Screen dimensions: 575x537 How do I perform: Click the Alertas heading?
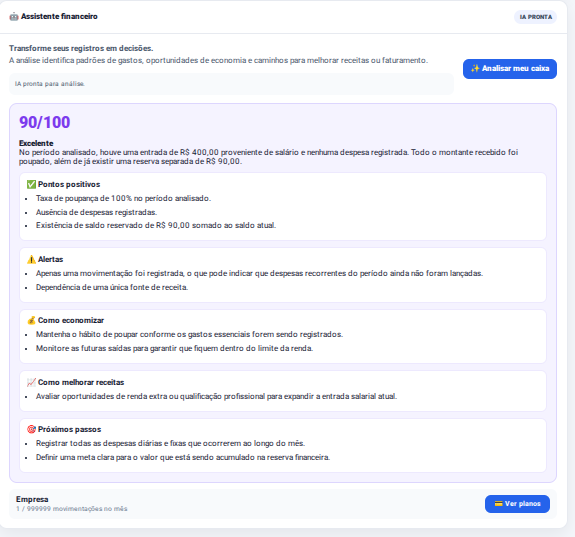51,259
